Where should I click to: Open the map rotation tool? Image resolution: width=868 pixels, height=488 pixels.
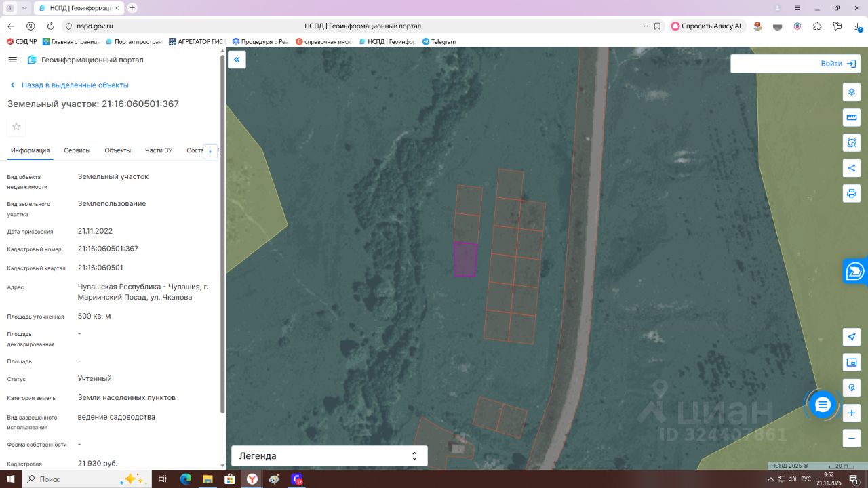(x=852, y=388)
